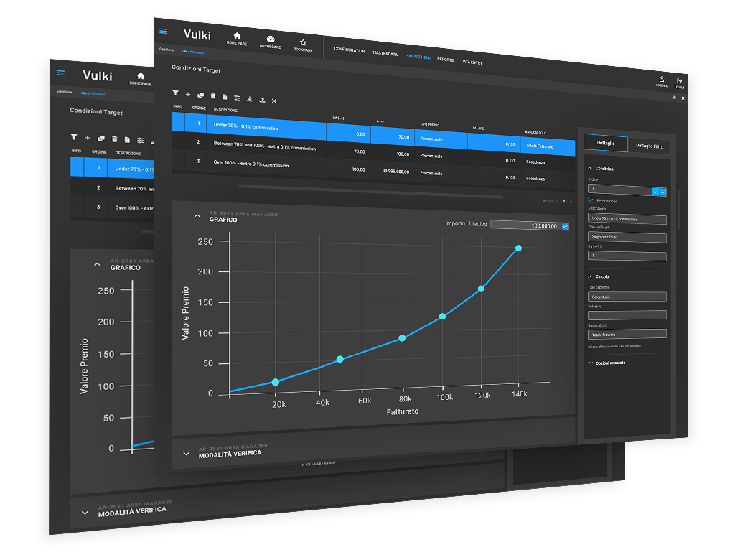The height and width of the screenshot is (560, 735).
Task: Click the X clear icon in the front toolbar
Action: tap(274, 101)
